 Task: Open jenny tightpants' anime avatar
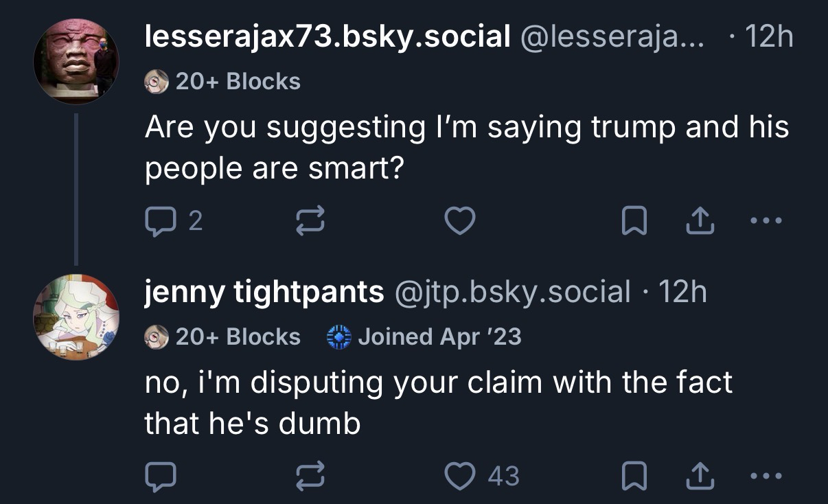(x=76, y=317)
